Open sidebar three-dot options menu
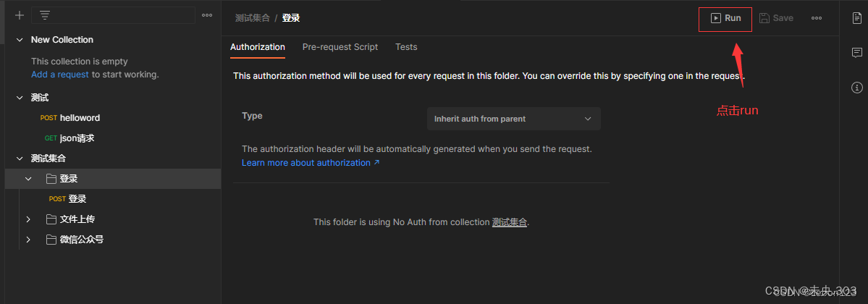The width and height of the screenshot is (868, 304). click(x=207, y=15)
